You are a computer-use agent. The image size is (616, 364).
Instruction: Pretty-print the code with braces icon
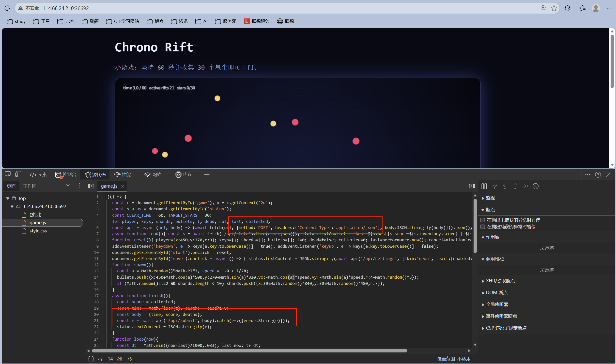click(91, 359)
